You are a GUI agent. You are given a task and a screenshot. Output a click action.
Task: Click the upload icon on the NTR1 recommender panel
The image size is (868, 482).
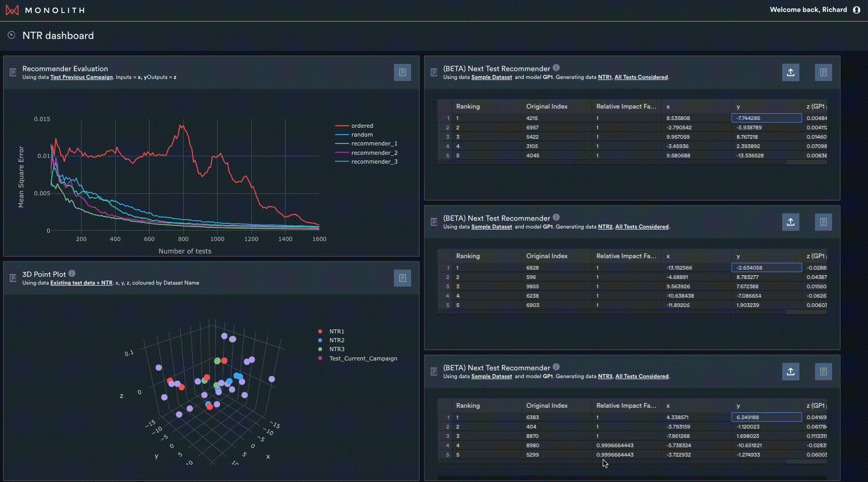791,73
